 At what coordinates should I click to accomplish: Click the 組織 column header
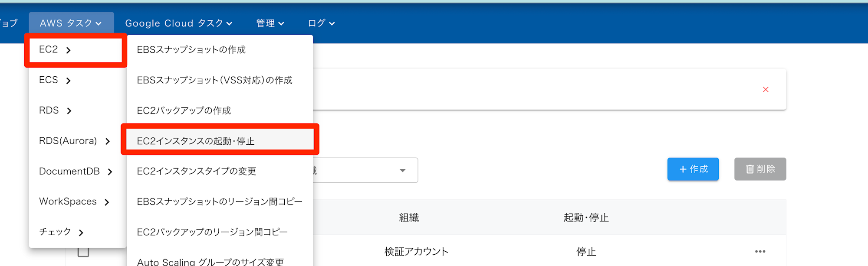[x=409, y=217]
